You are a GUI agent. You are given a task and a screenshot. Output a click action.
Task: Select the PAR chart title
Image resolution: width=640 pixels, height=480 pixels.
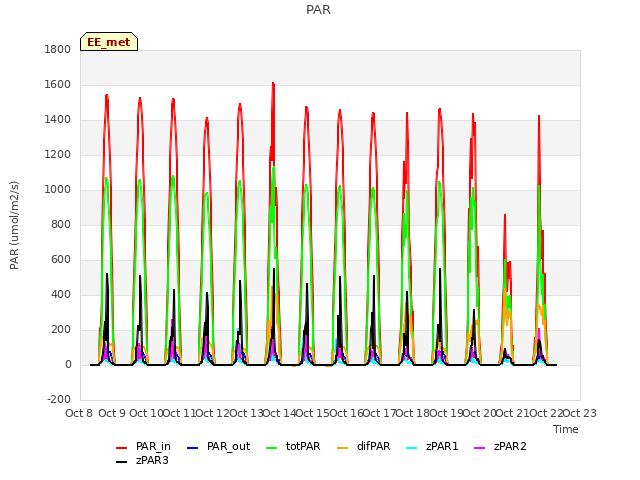[x=318, y=10]
